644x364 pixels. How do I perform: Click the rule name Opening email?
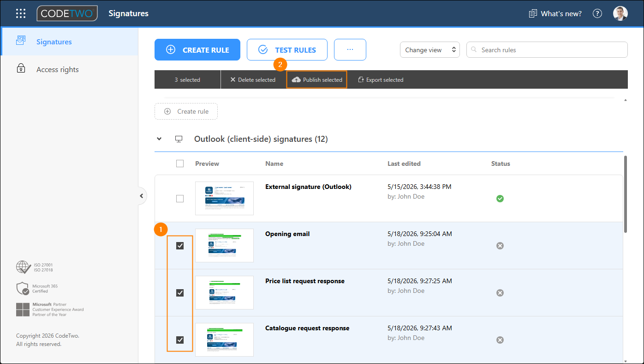pos(287,234)
